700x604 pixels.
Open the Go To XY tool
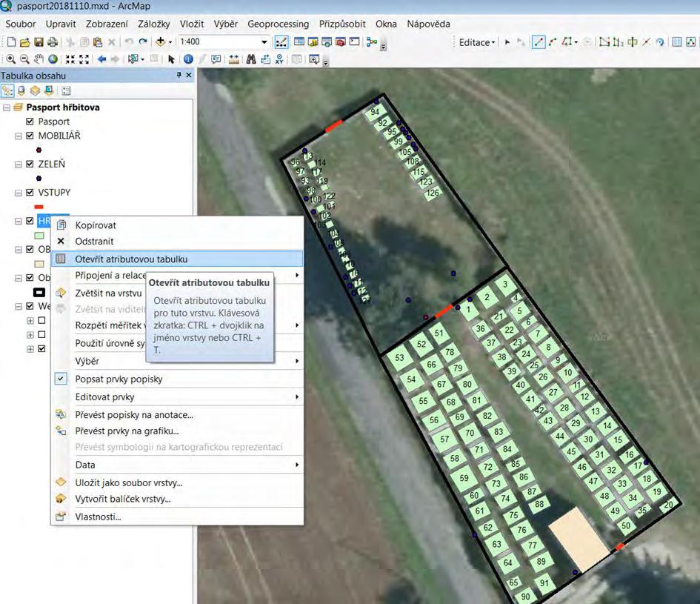coord(279,59)
